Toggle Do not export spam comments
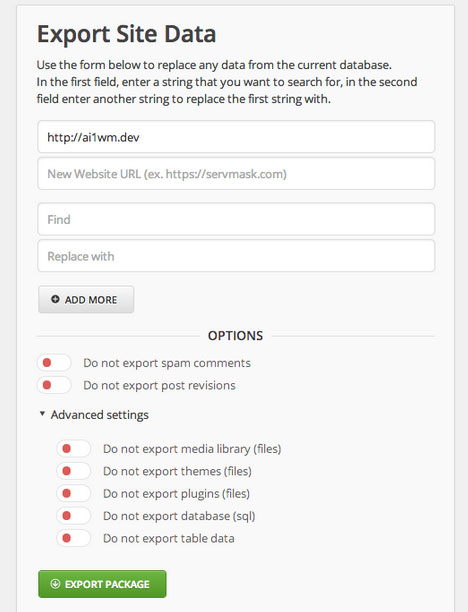 coord(54,363)
